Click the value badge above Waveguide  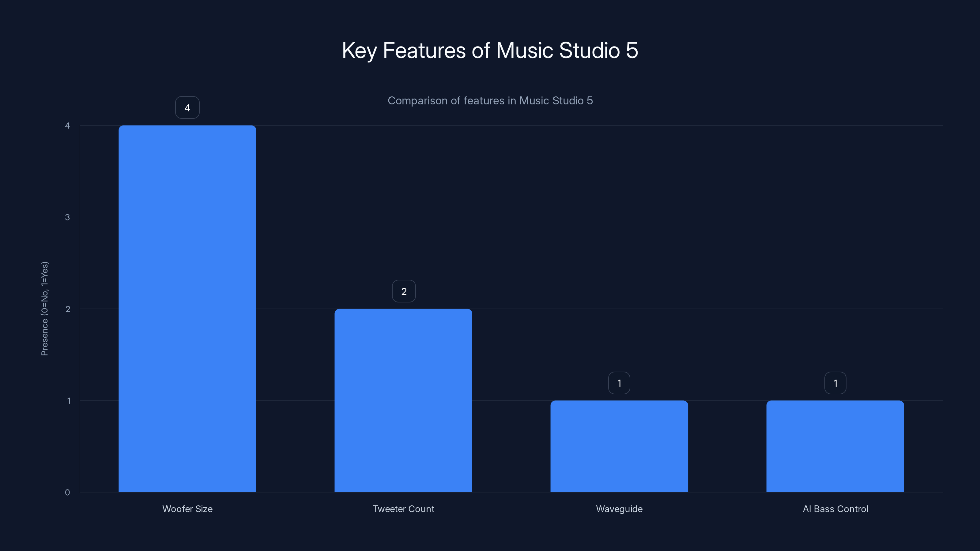click(619, 383)
